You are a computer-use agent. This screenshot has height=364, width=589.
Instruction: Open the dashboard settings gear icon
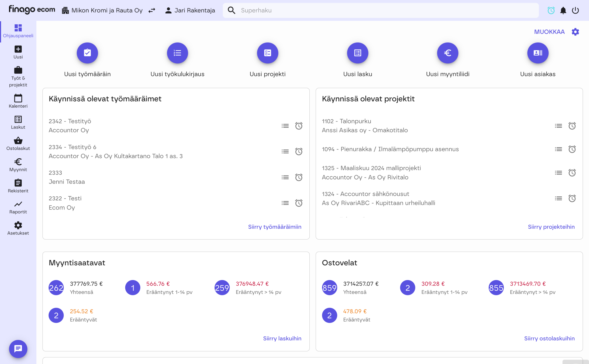pyautogui.click(x=575, y=32)
